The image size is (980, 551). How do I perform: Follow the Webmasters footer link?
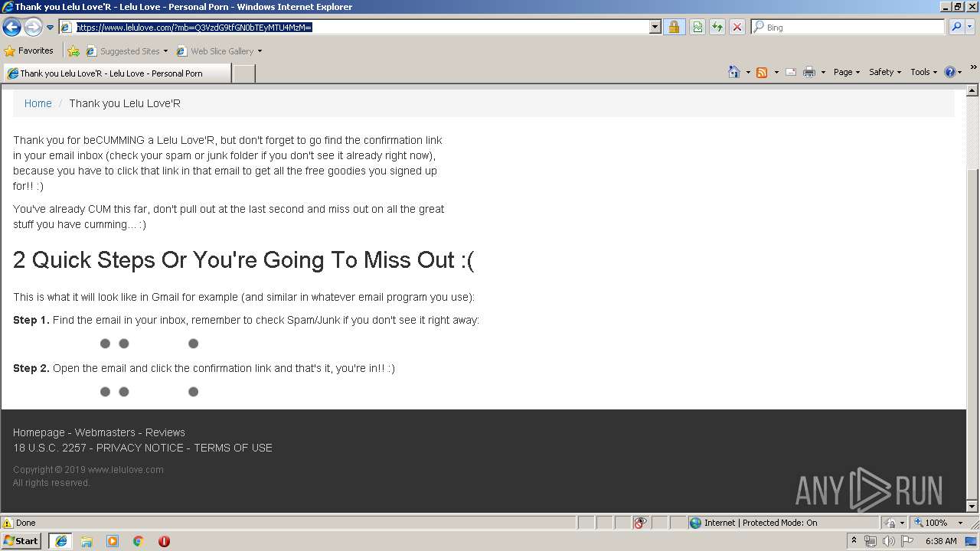pyautogui.click(x=105, y=432)
